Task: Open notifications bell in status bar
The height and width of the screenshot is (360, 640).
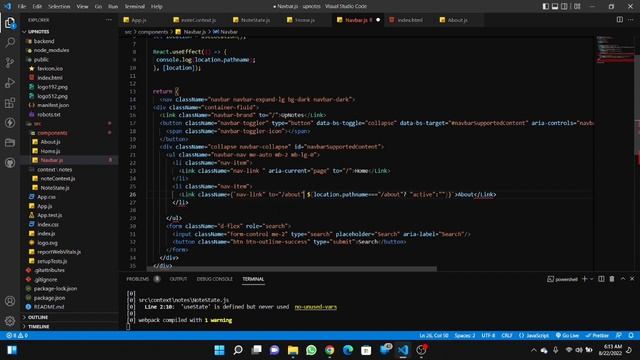Action: pos(631,336)
